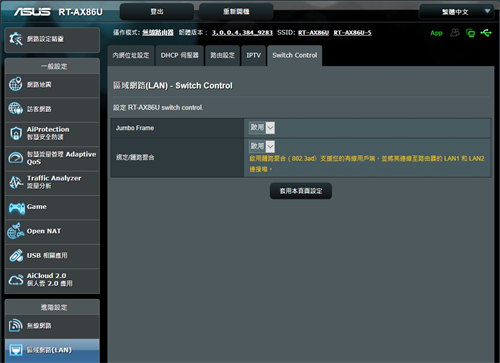The height and width of the screenshot is (363, 500).
Task: Click the Traffic Analyzer menu label
Action: tap(54, 182)
